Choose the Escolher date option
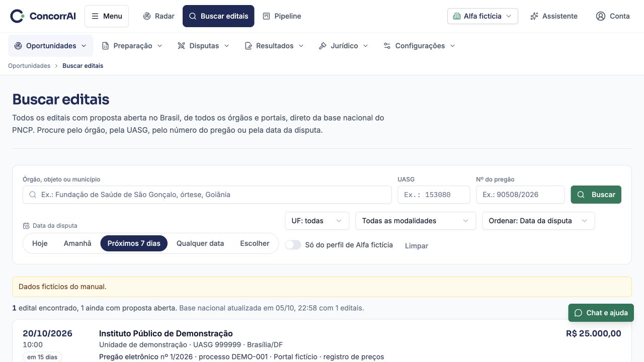The width and height of the screenshot is (644, 362). click(x=255, y=243)
